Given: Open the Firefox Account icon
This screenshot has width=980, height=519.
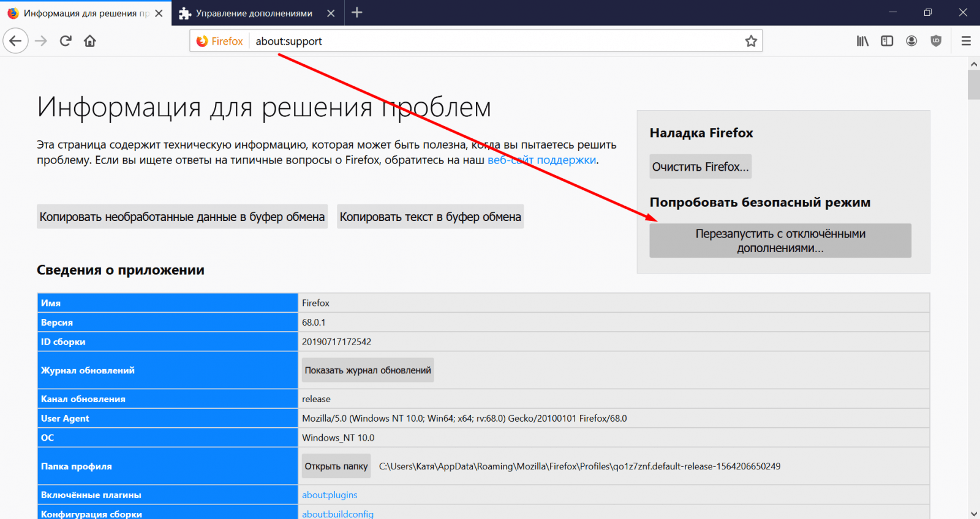Looking at the screenshot, I should [x=911, y=41].
